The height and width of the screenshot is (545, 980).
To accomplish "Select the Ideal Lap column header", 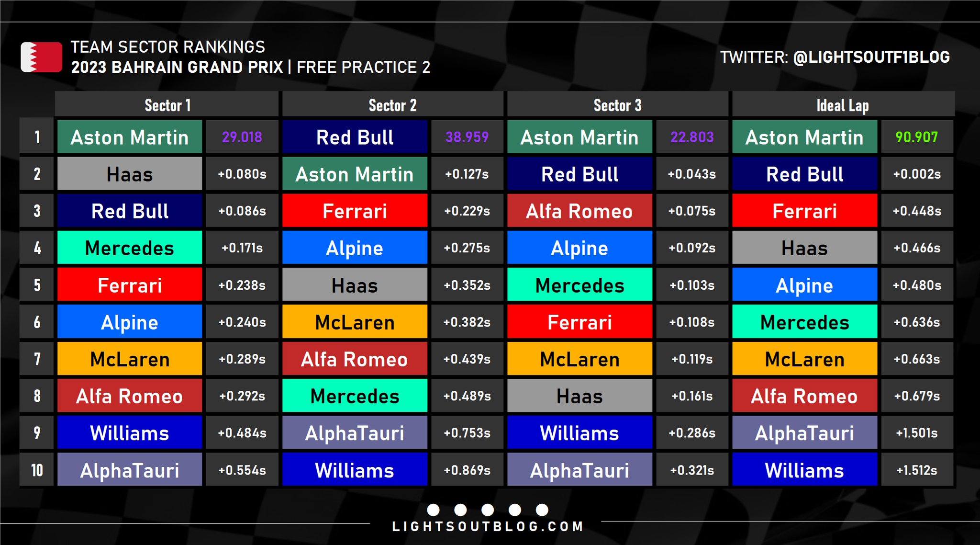I will [x=842, y=105].
